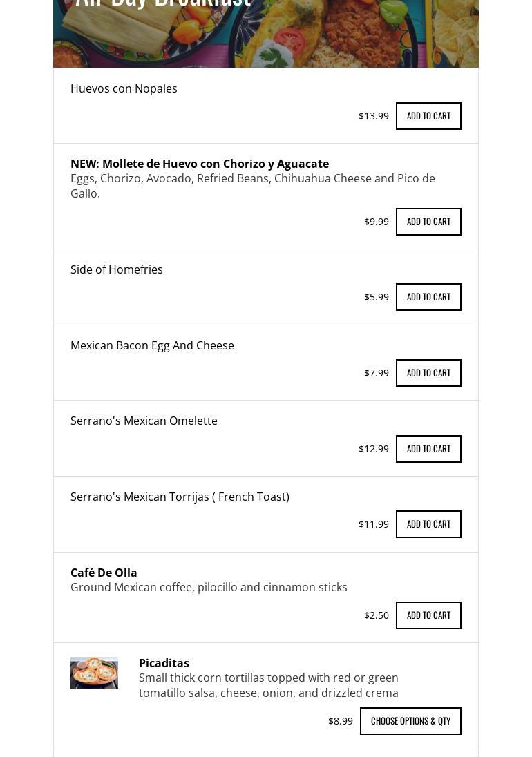Screen dimensions: 532x757
Task: Open the Picaditas item title
Action: pyautogui.click(x=164, y=663)
